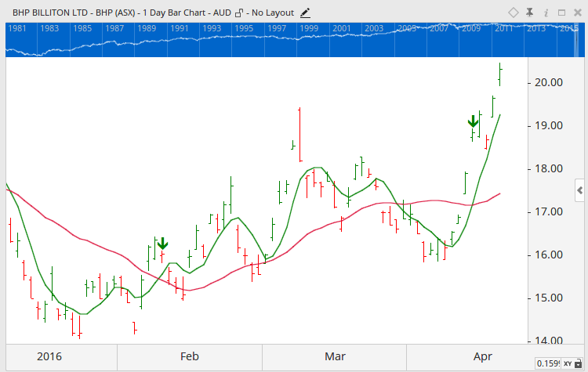Click the 19.00 price axis label
The width and height of the screenshot is (588, 372).
(548, 125)
